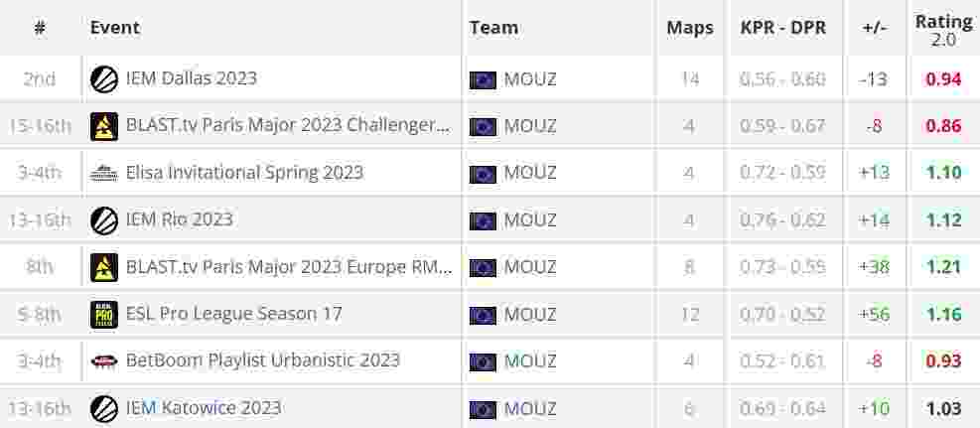Click the EU flag in ESL Pro League row
This screenshot has height=428, width=980.
(483, 315)
